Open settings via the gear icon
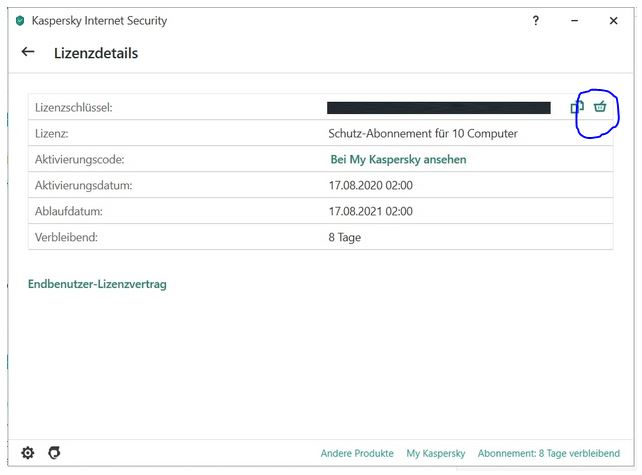Image resolution: width=642 pixels, height=475 pixels. pos(28,453)
